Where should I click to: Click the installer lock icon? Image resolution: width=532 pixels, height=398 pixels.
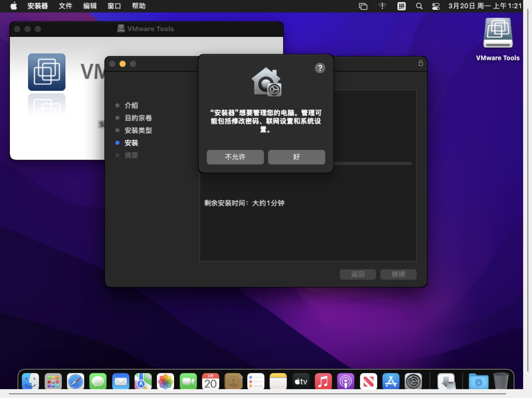[421, 63]
